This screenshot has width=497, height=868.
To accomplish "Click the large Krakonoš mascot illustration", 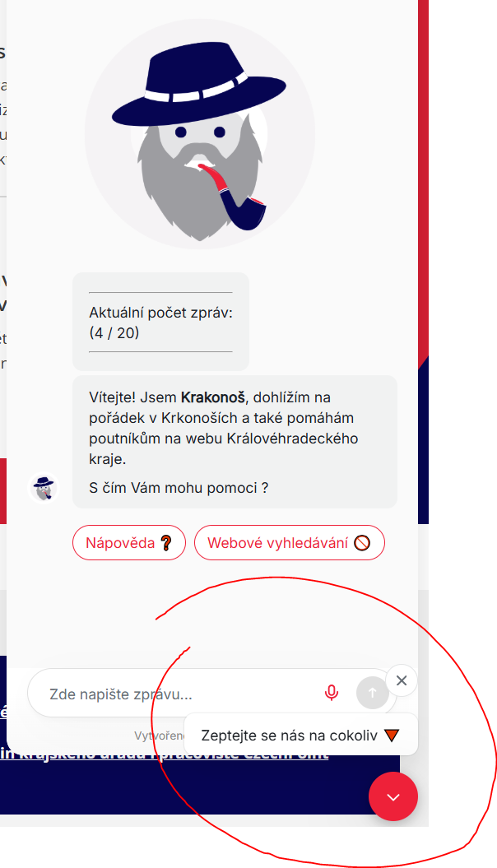I will 200,134.
